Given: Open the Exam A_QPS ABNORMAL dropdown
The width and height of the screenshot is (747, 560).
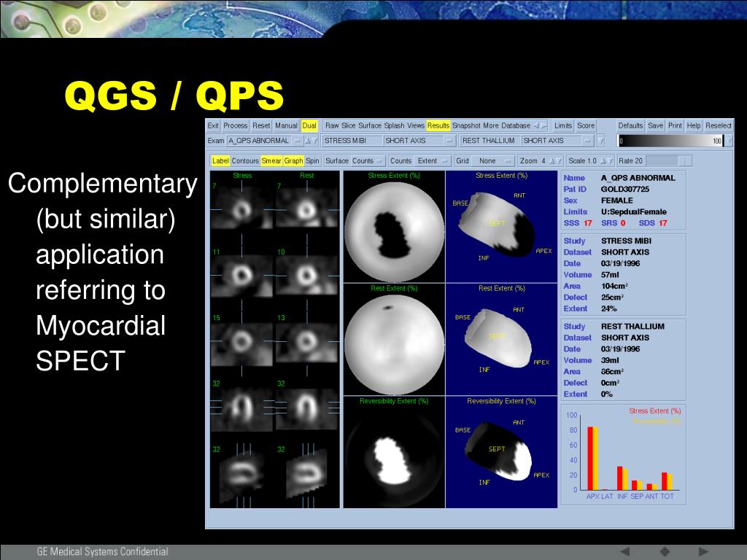Looking at the screenshot, I should (264, 141).
